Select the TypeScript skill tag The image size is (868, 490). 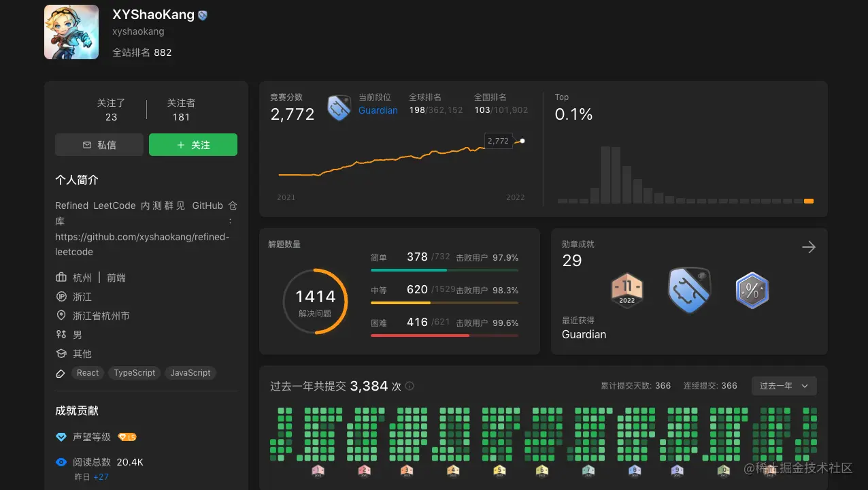(x=135, y=373)
